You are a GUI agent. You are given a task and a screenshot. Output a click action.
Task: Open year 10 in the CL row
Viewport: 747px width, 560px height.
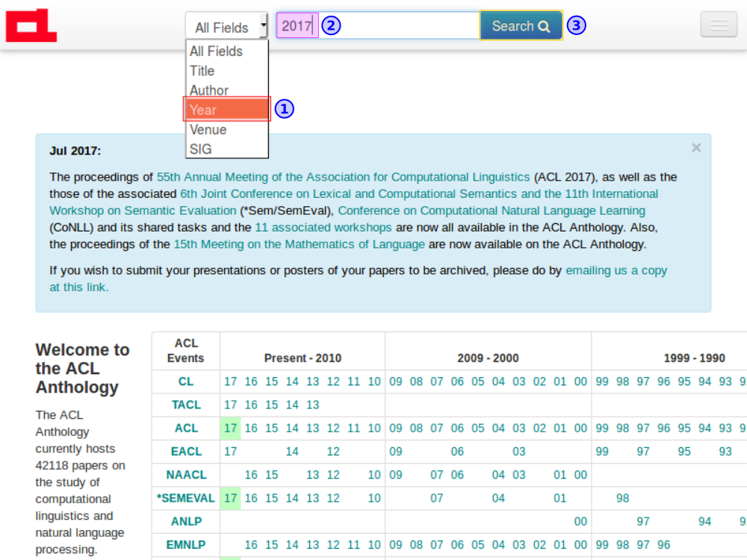tap(374, 382)
